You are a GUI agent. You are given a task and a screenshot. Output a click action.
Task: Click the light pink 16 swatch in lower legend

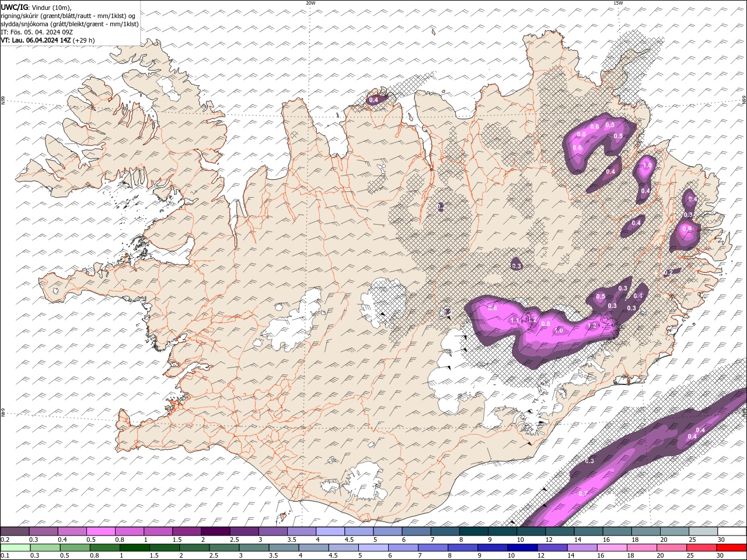coord(613,548)
